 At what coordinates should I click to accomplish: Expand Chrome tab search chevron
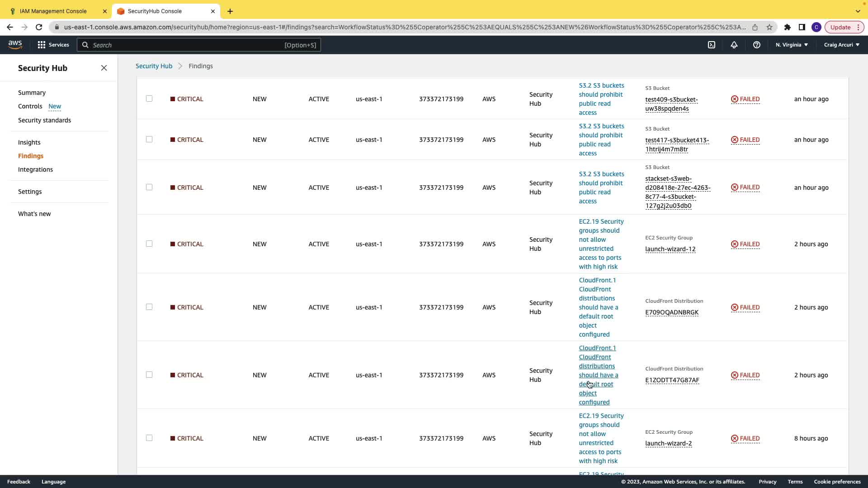pyautogui.click(x=858, y=11)
